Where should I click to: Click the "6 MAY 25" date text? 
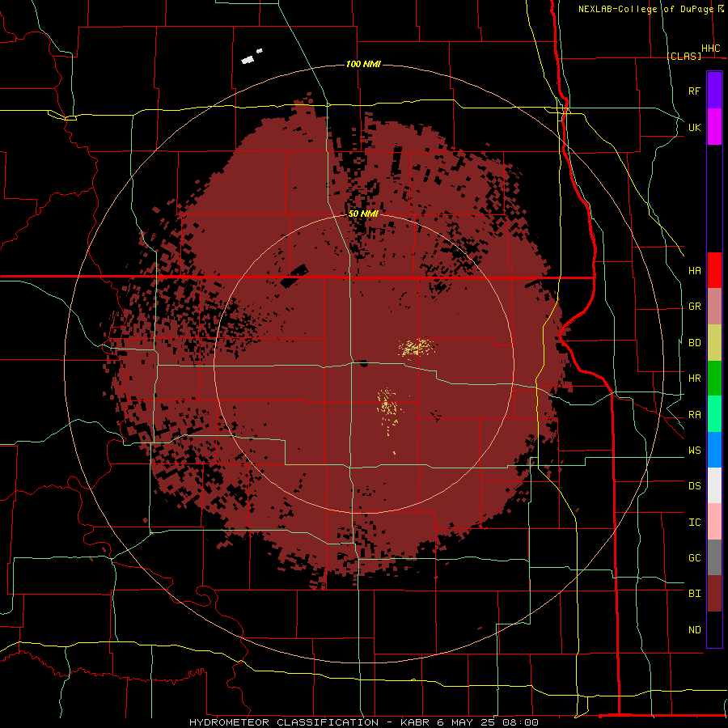click(466, 722)
